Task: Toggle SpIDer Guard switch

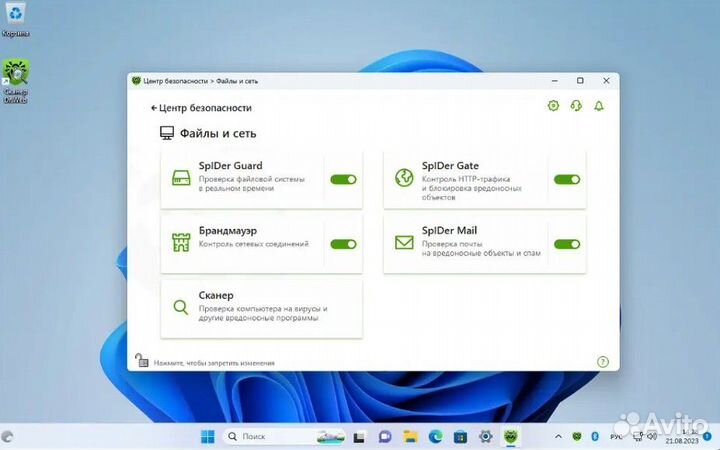Action: click(343, 180)
